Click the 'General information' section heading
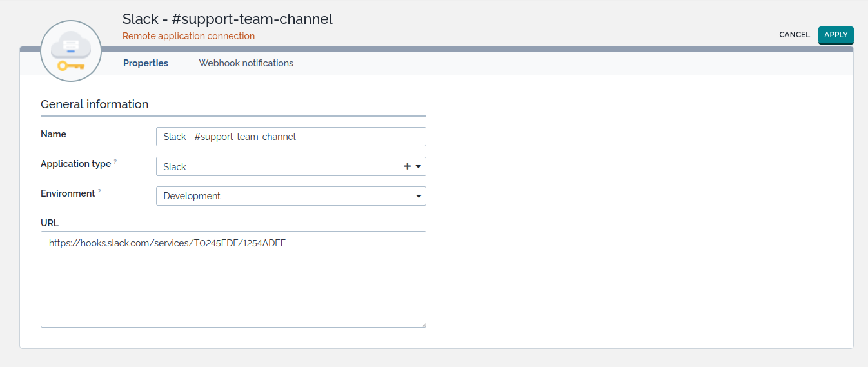The width and height of the screenshot is (868, 367). (x=95, y=104)
